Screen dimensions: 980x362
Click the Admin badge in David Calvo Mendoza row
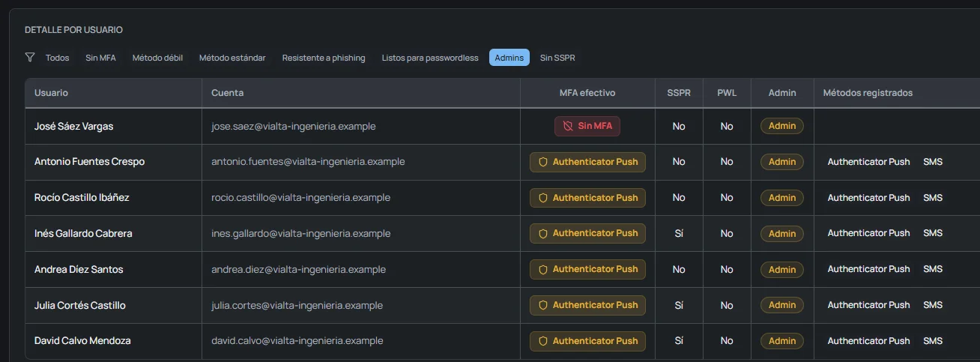(x=782, y=341)
